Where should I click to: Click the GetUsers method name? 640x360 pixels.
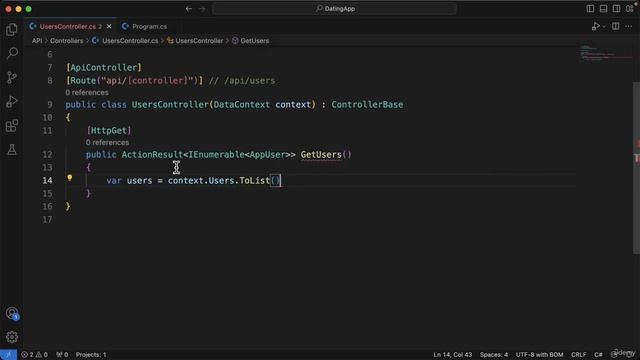point(321,155)
